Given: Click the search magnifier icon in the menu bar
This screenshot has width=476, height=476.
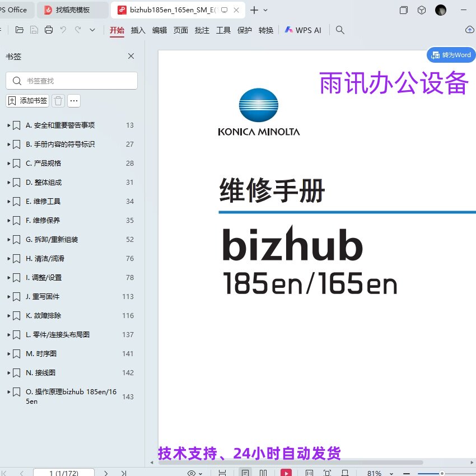Looking at the screenshot, I should 340,30.
